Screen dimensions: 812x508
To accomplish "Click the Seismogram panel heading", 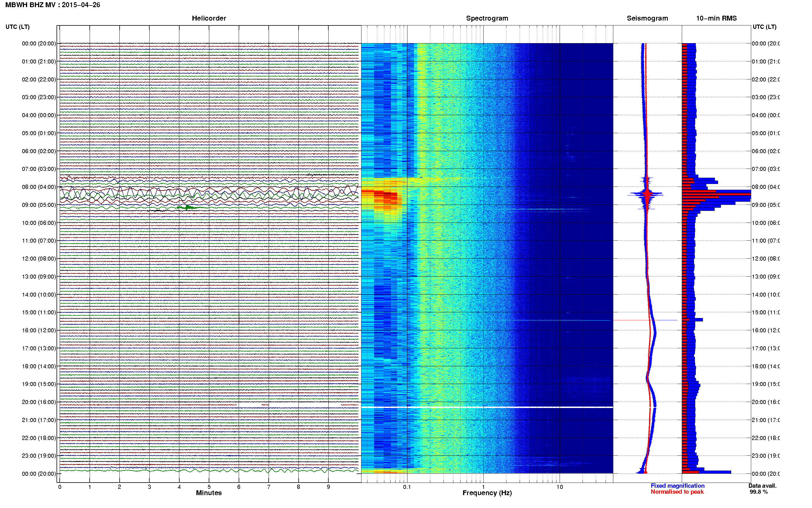I will point(647,18).
